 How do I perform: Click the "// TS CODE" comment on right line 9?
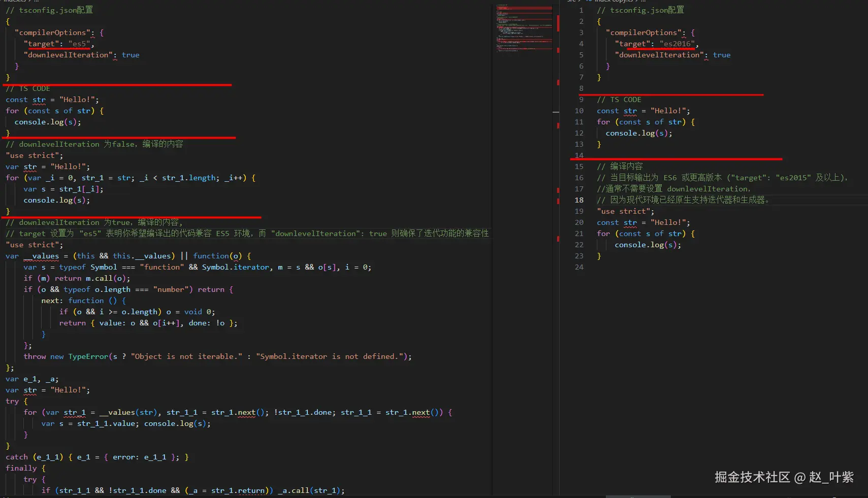(619, 99)
